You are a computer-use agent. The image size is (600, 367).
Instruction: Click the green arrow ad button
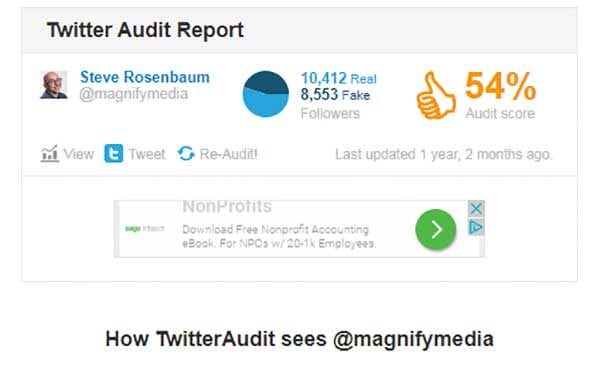tap(435, 230)
